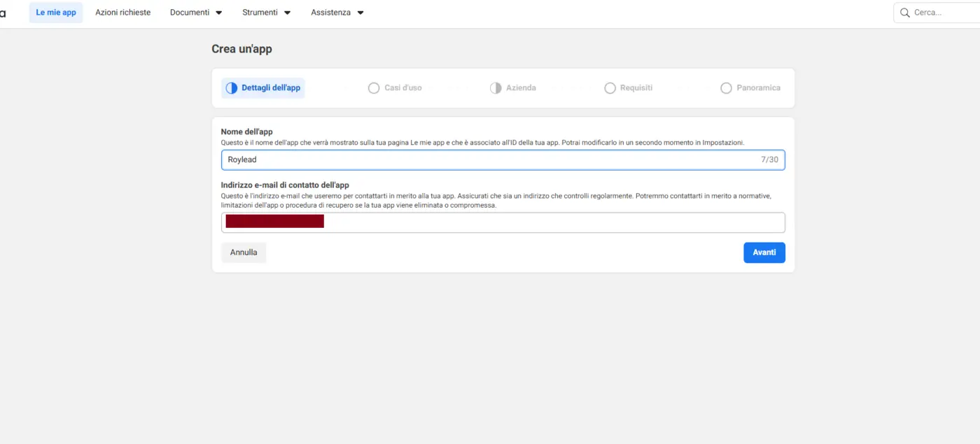The image size is (980, 444).
Task: Focus the Nome dell'app field containing Roylead
Action: 503,159
